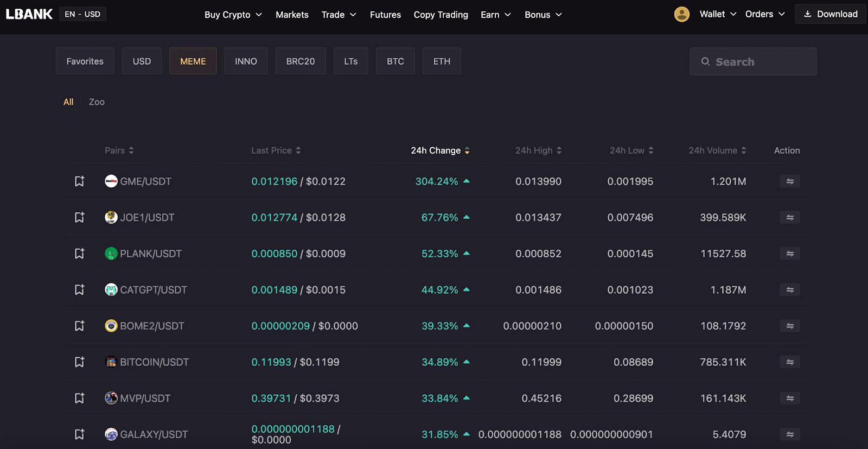Open trade action for JOE1/USDT

tap(790, 218)
